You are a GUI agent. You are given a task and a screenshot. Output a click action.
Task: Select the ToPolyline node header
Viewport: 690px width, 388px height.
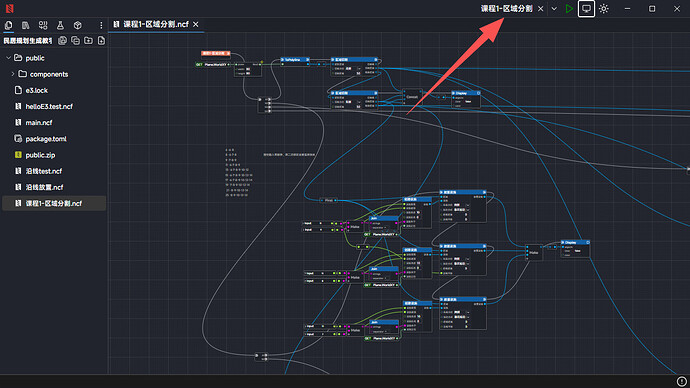tap(295, 59)
